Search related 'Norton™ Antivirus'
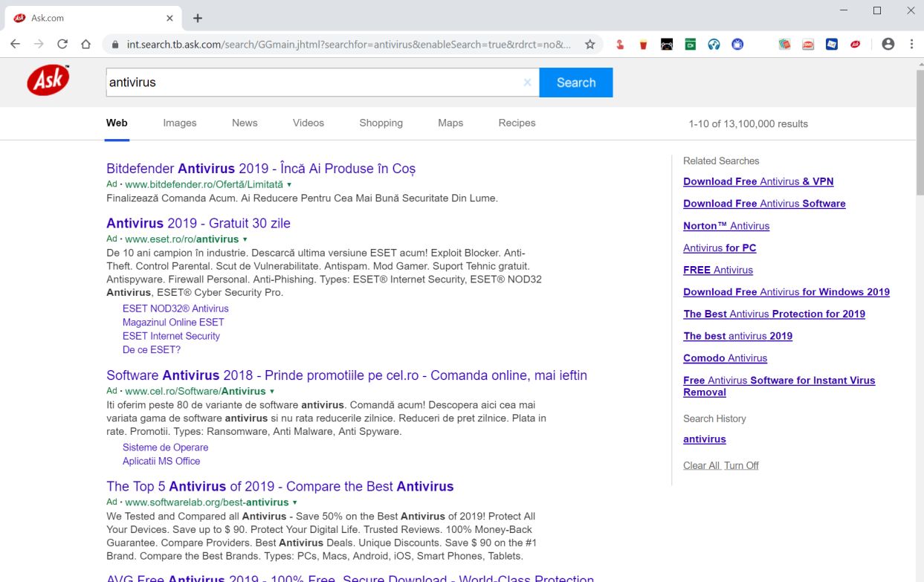Viewport: 924px width, 582px height. [726, 226]
